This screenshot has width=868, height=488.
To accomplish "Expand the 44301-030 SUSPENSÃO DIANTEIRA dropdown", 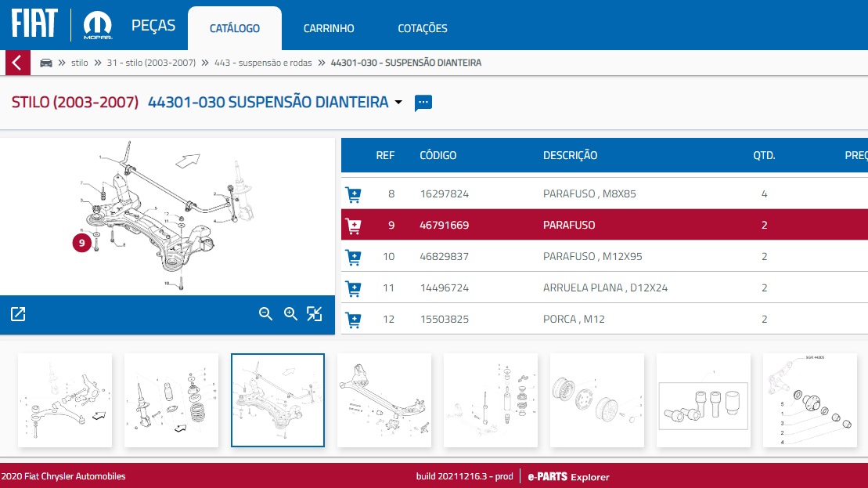I will (398, 103).
